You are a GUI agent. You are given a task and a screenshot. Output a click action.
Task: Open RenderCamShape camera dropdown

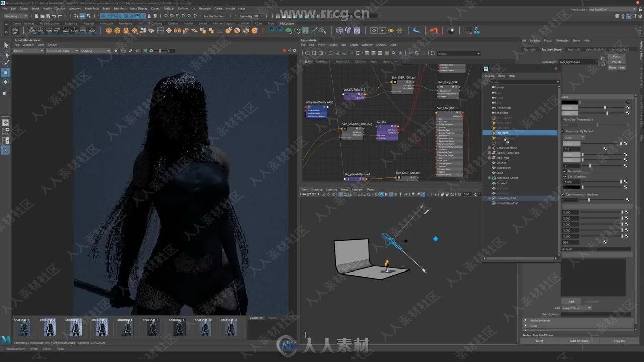(62, 51)
